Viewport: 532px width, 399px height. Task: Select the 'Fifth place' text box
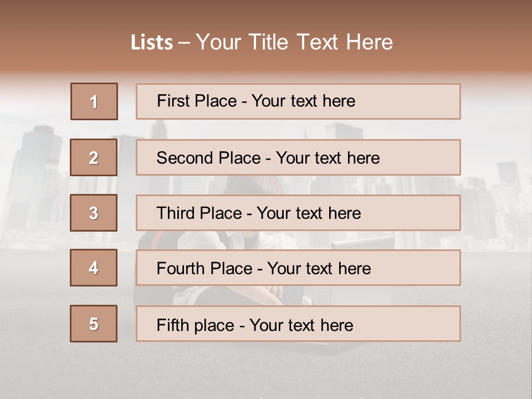298,324
